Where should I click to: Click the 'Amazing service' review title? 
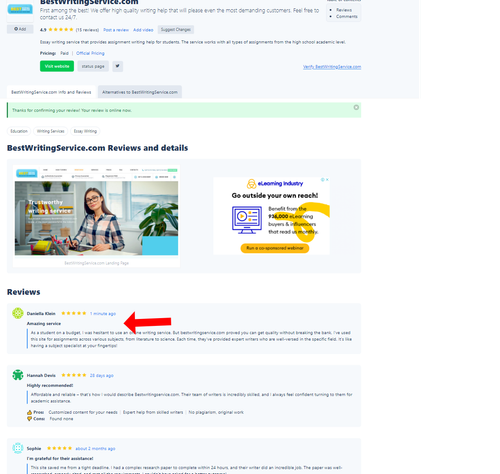pyautogui.click(x=44, y=324)
